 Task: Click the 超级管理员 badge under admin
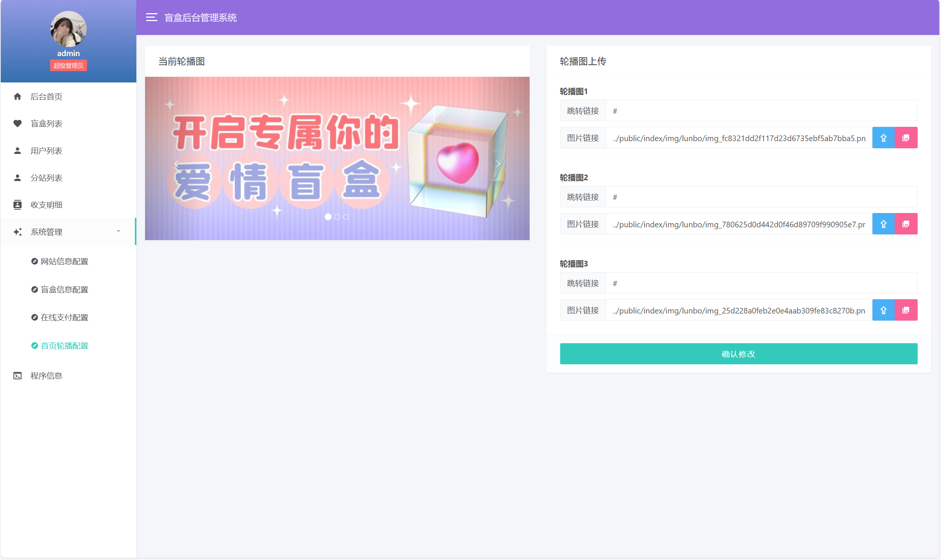click(x=68, y=65)
